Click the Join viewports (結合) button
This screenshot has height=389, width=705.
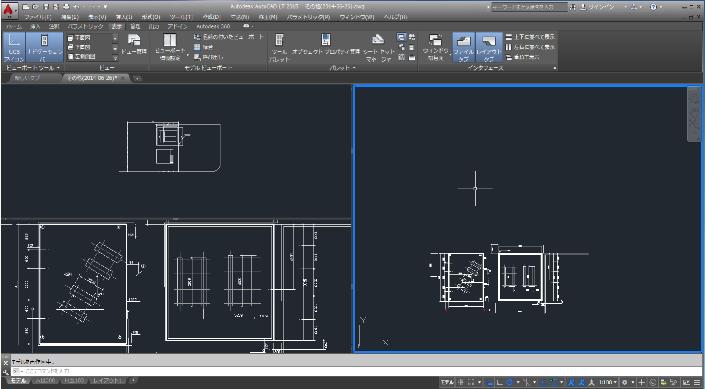204,47
